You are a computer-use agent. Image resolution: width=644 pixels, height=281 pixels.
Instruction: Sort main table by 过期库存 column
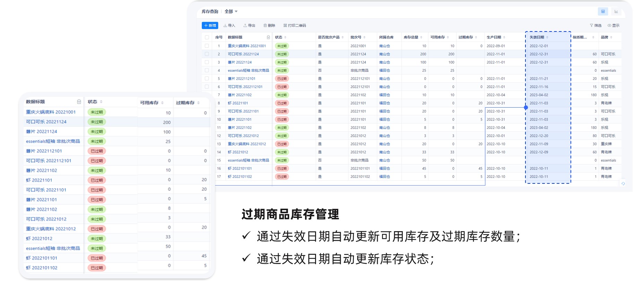tap(476, 37)
